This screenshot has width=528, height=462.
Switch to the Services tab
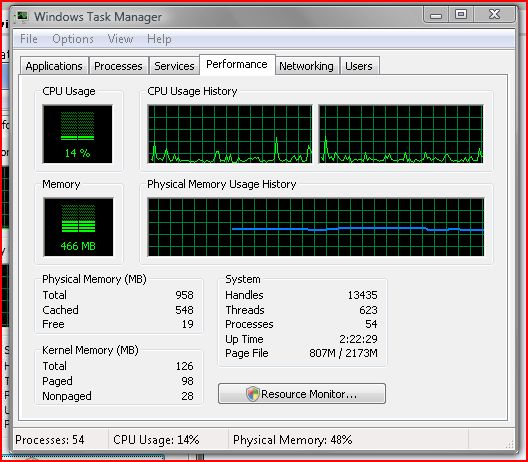coord(174,66)
